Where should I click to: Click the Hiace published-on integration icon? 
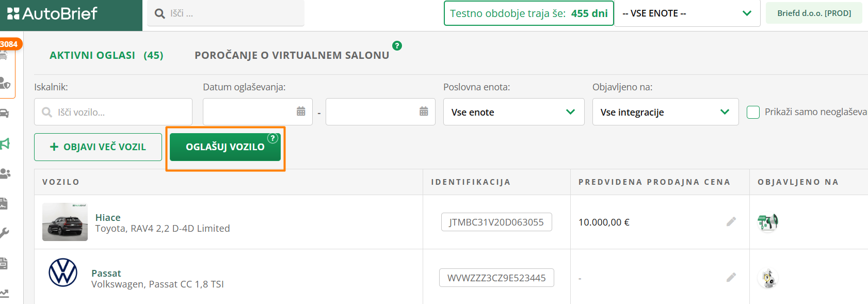pyautogui.click(x=767, y=222)
